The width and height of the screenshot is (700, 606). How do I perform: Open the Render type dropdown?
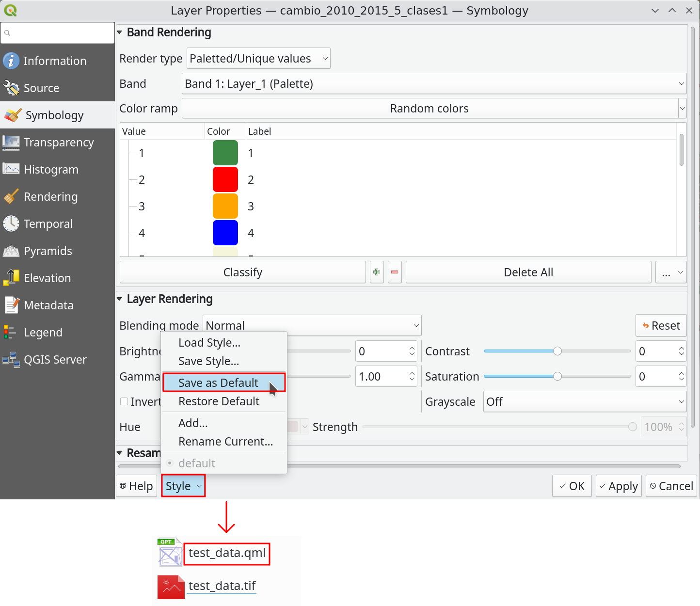258,59
